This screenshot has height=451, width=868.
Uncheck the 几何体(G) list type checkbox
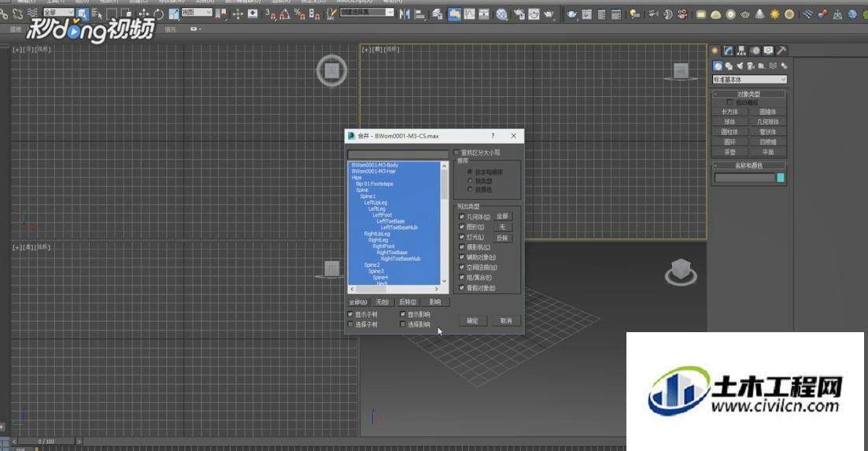pyautogui.click(x=462, y=217)
